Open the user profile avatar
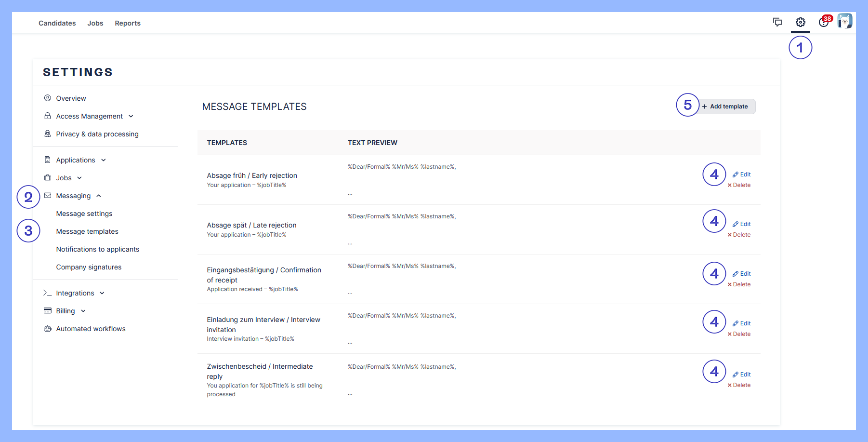868x442 pixels. click(844, 21)
